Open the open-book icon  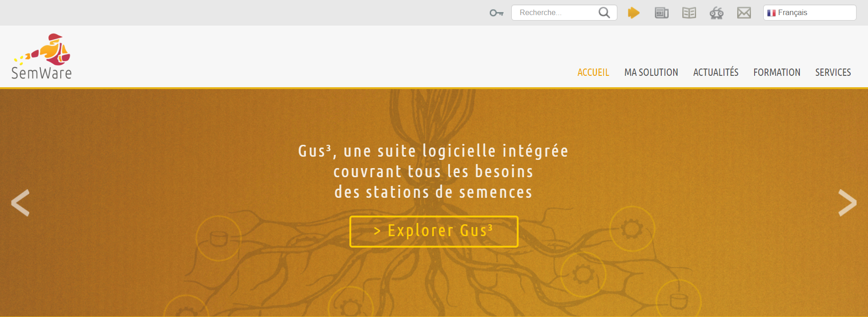689,13
